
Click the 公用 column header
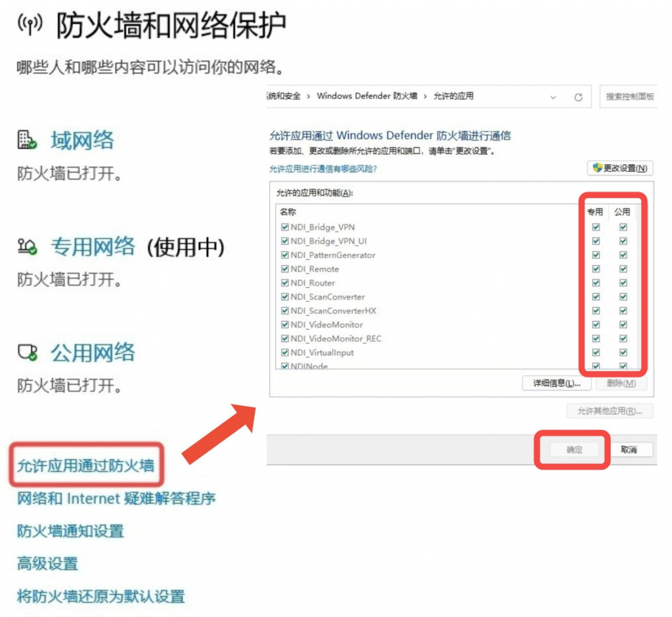(622, 212)
